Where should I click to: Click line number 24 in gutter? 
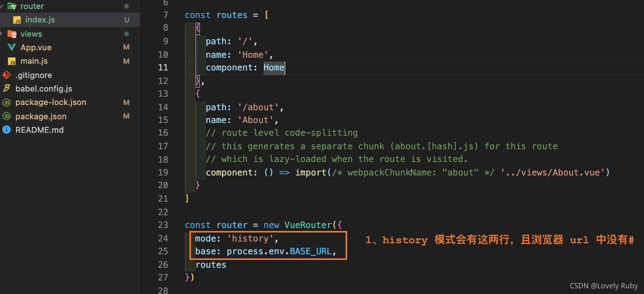pyautogui.click(x=163, y=238)
